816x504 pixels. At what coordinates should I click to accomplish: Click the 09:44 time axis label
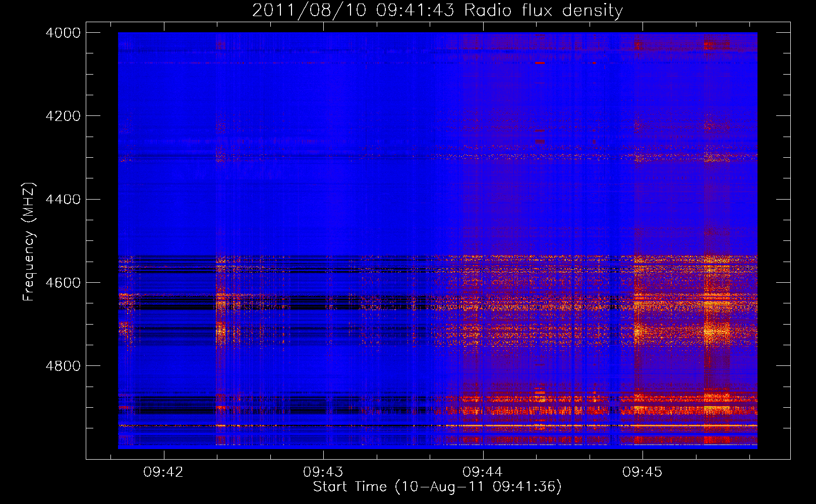click(x=483, y=472)
